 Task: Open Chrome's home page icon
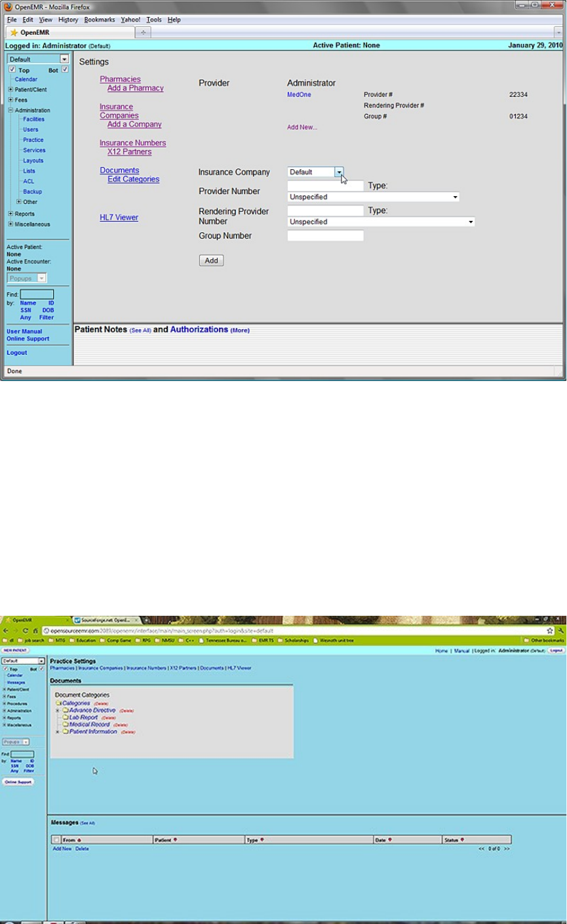(x=34, y=630)
